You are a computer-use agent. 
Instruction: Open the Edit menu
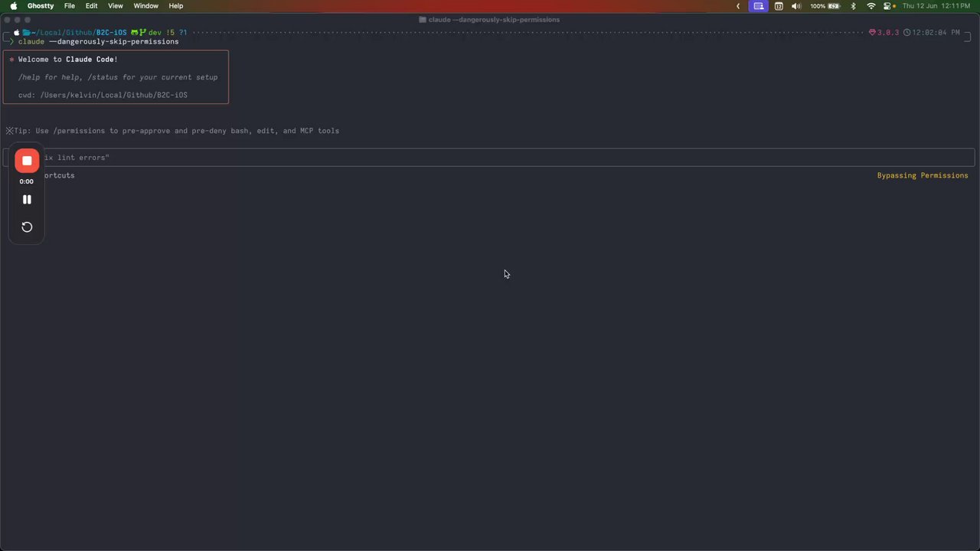[x=92, y=6]
